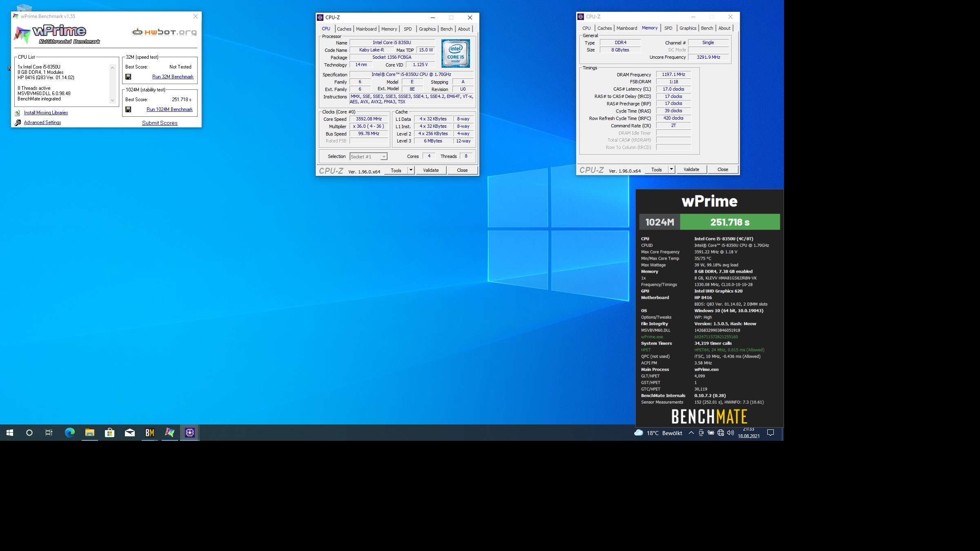Click the Submit Scores link
Image resolution: width=980 pixels, height=551 pixels.
tap(160, 123)
